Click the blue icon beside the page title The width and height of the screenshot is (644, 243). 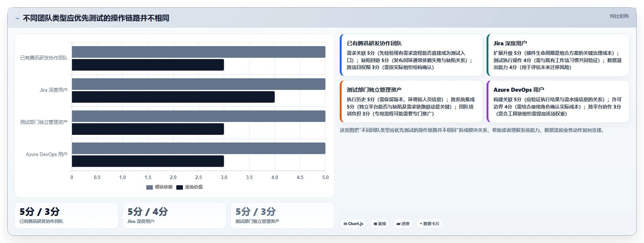pos(17,18)
